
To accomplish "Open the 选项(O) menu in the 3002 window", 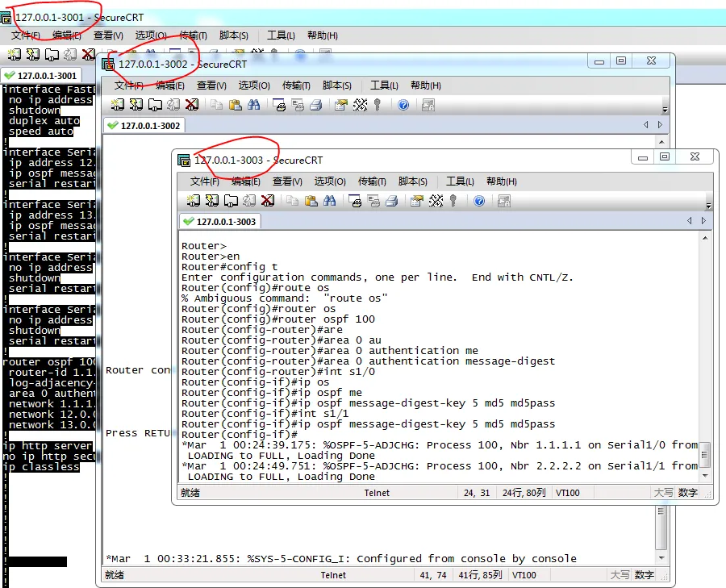I will [x=254, y=85].
